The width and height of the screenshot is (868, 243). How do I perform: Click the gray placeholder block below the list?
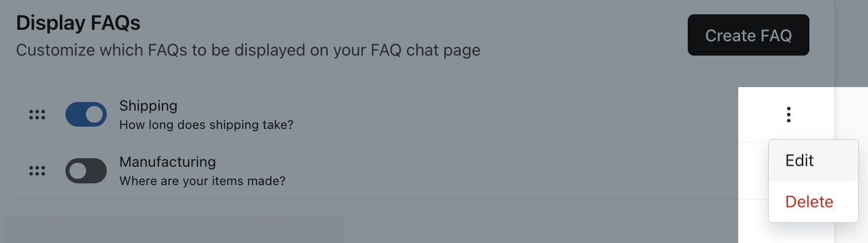point(173,229)
